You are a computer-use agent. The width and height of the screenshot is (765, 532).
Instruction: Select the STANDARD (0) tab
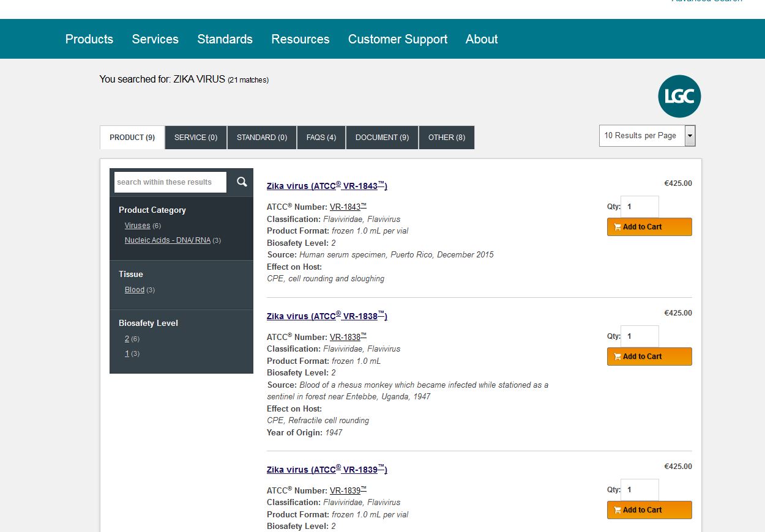point(262,138)
